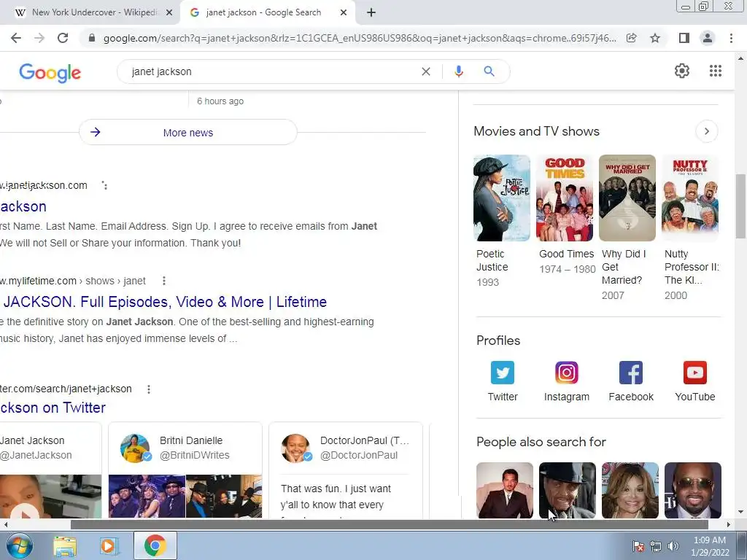
Task: Open options for janetjackson.com result
Action: [x=105, y=185]
